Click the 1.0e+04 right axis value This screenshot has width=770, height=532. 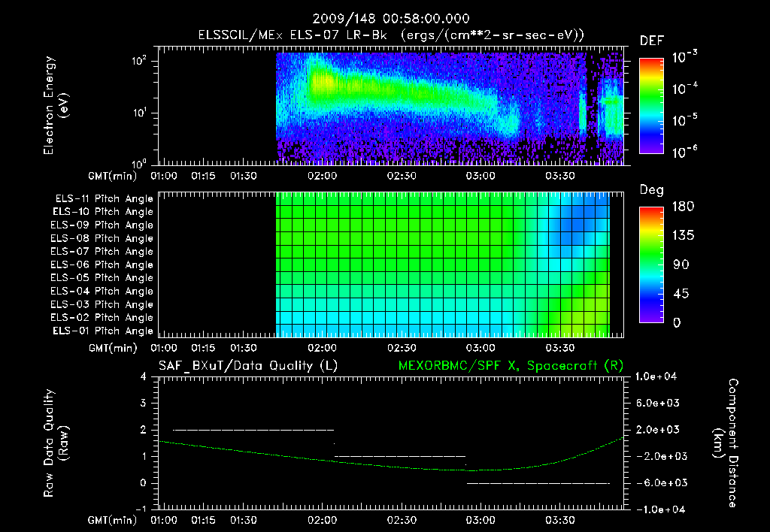tap(656, 377)
